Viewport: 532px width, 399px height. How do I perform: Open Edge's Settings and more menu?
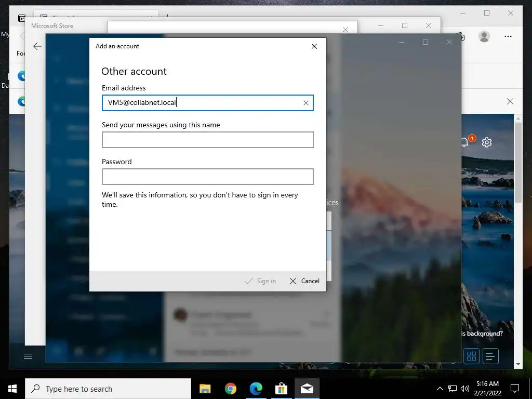point(508,36)
